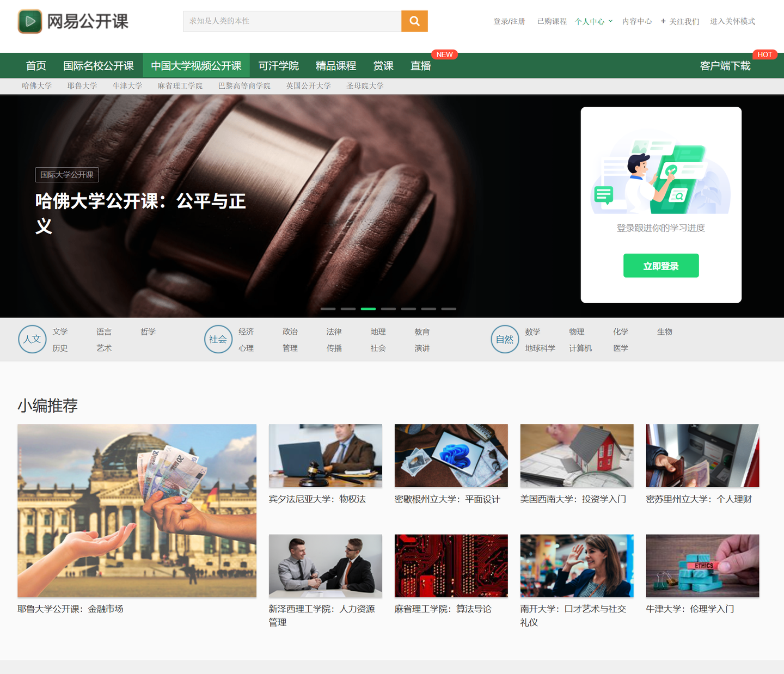Select the active third carousel indicator
This screenshot has width=784, height=674.
point(369,309)
